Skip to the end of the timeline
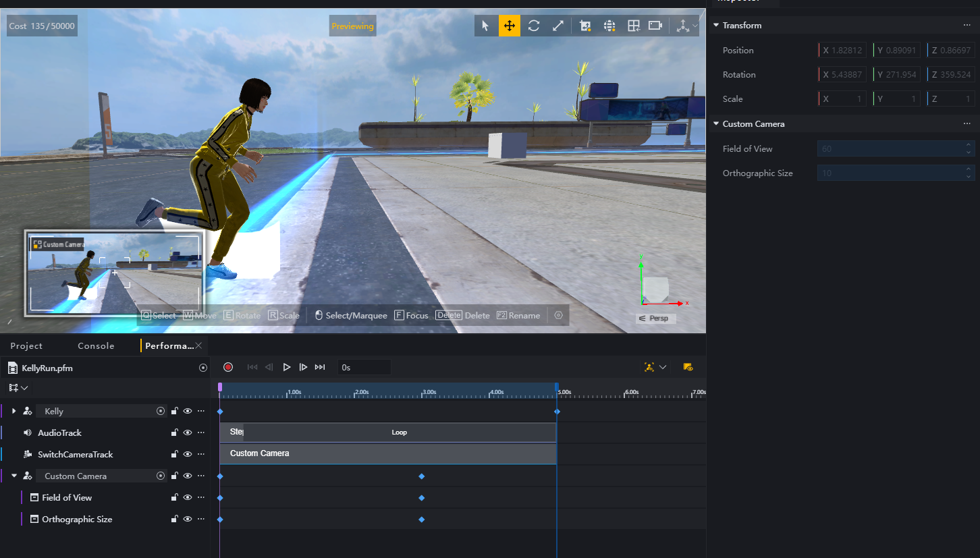980x558 pixels. (x=320, y=367)
